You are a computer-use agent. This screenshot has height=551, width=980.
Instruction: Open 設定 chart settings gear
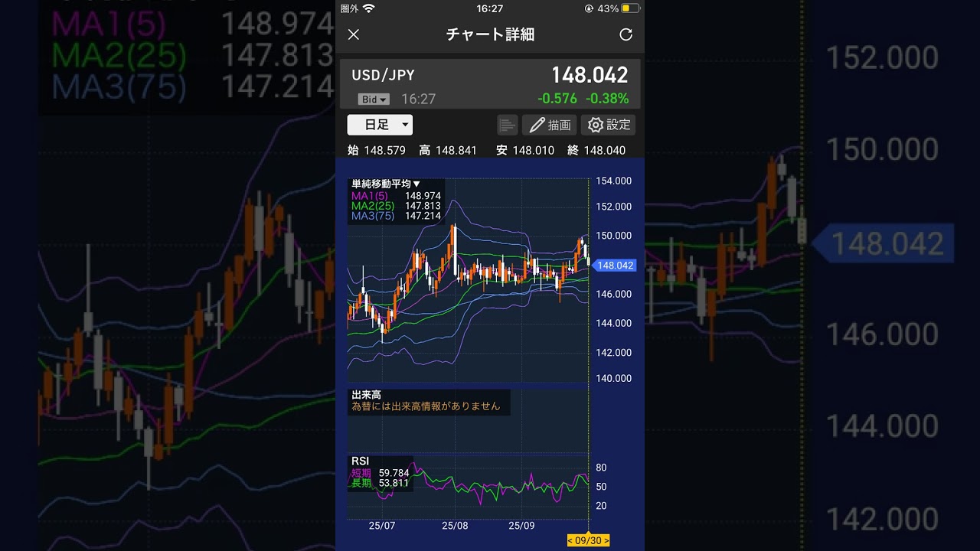click(x=609, y=125)
